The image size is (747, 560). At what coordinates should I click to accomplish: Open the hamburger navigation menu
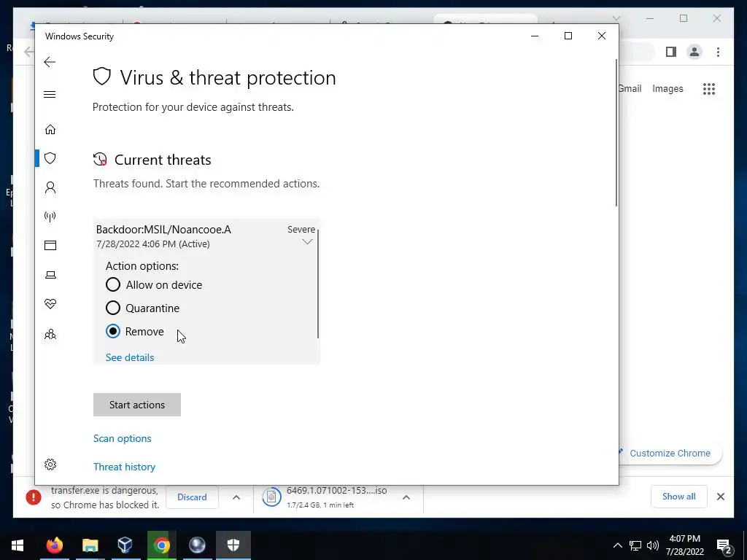pyautogui.click(x=50, y=94)
